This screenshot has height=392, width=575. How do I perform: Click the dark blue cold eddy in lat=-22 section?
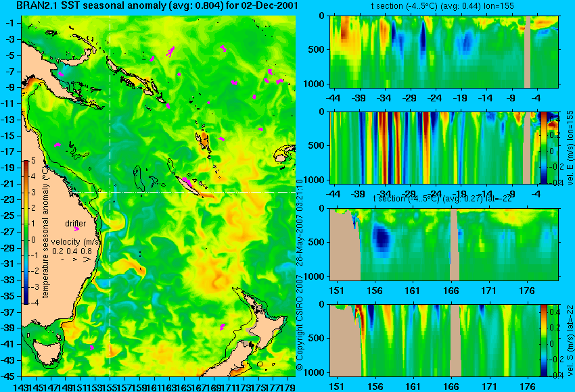click(x=382, y=238)
